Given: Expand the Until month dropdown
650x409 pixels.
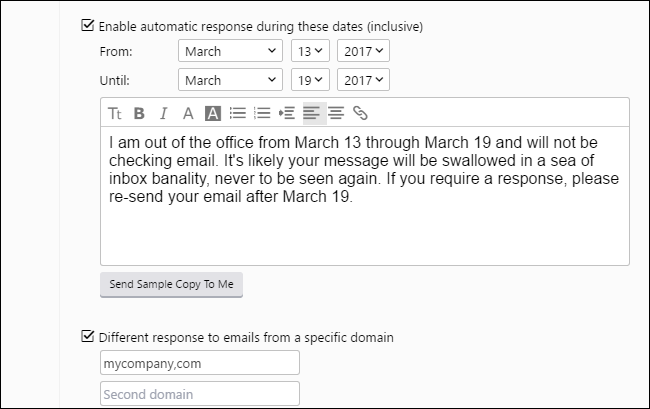Looking at the screenshot, I should point(231,80).
